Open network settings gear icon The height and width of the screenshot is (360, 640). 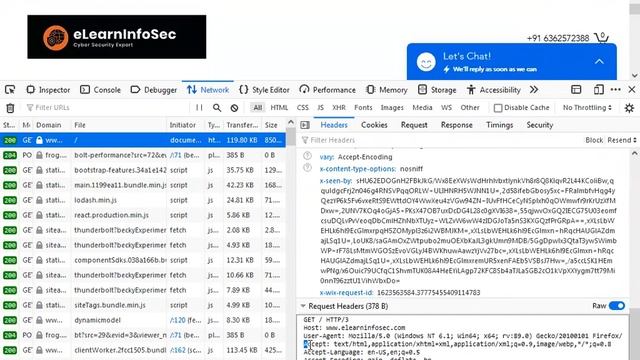[629, 108]
